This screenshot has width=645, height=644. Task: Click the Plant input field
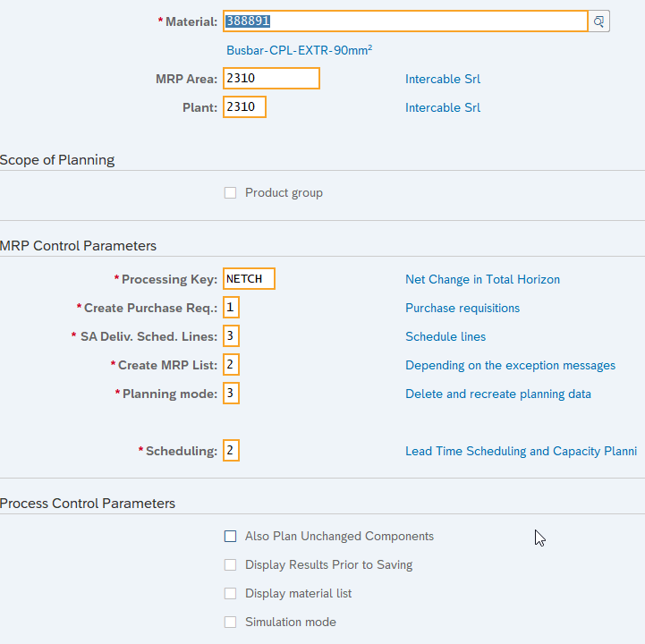(244, 107)
